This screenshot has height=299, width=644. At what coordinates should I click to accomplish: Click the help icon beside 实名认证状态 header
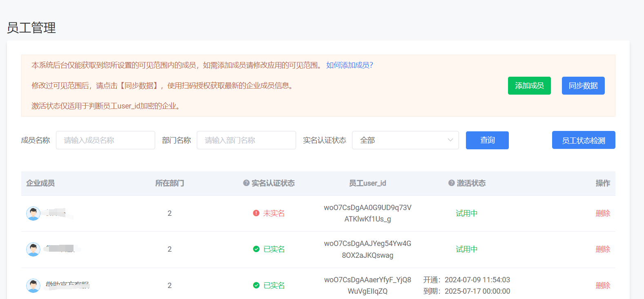coord(246,183)
